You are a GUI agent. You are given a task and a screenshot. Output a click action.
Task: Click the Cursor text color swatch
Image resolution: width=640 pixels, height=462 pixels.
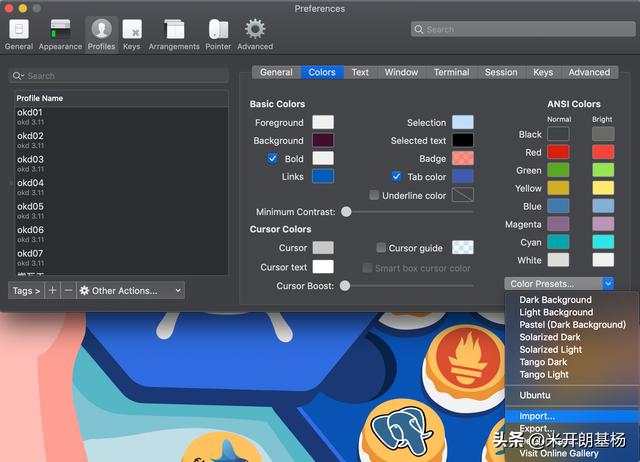[323, 267]
